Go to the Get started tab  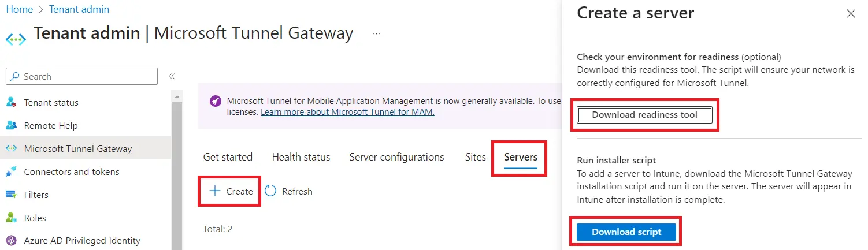(228, 157)
